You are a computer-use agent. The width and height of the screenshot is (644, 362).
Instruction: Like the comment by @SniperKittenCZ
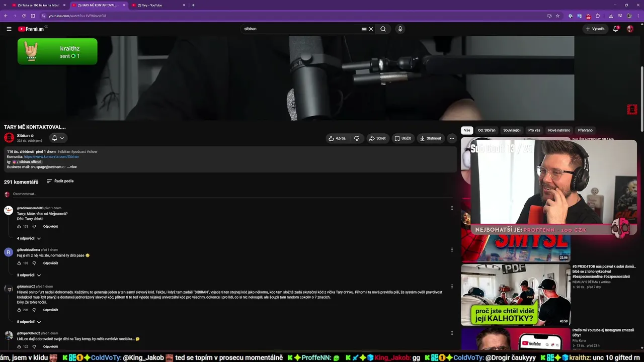(19, 346)
